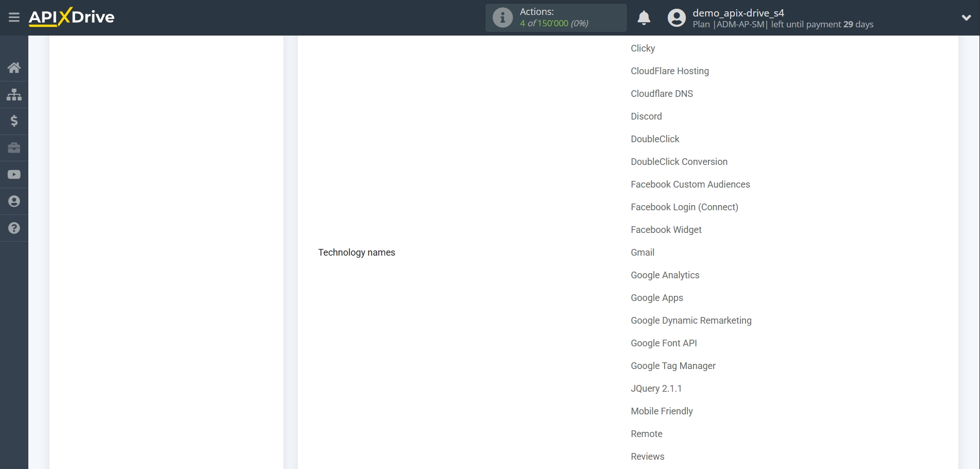Open the sidebar hamburger menu

click(x=14, y=17)
